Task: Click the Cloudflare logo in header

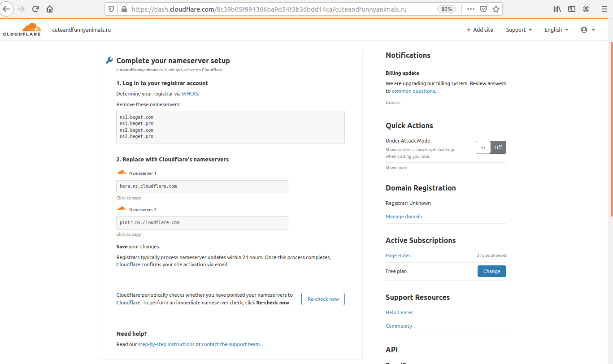Action: (22, 30)
